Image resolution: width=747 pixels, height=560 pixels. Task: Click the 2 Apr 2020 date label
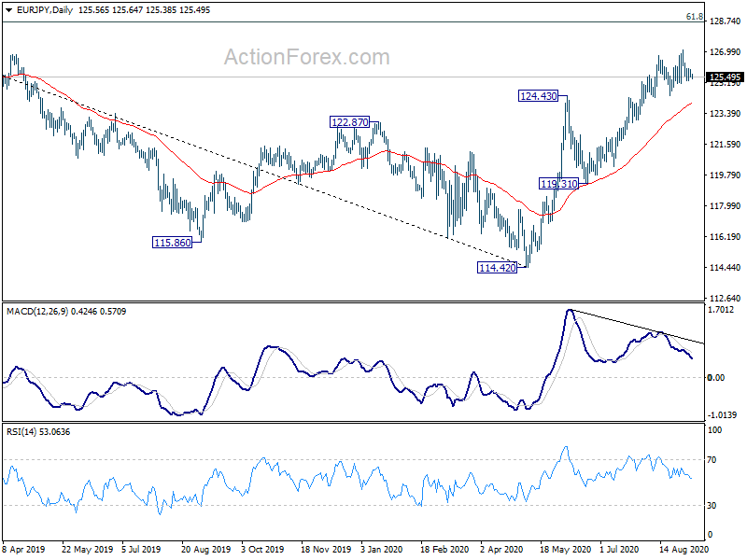point(501,550)
